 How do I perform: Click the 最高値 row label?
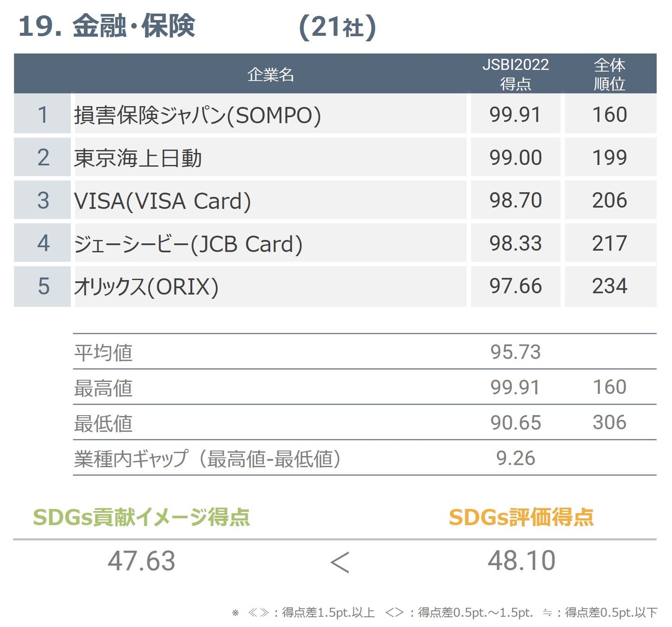coord(103,388)
